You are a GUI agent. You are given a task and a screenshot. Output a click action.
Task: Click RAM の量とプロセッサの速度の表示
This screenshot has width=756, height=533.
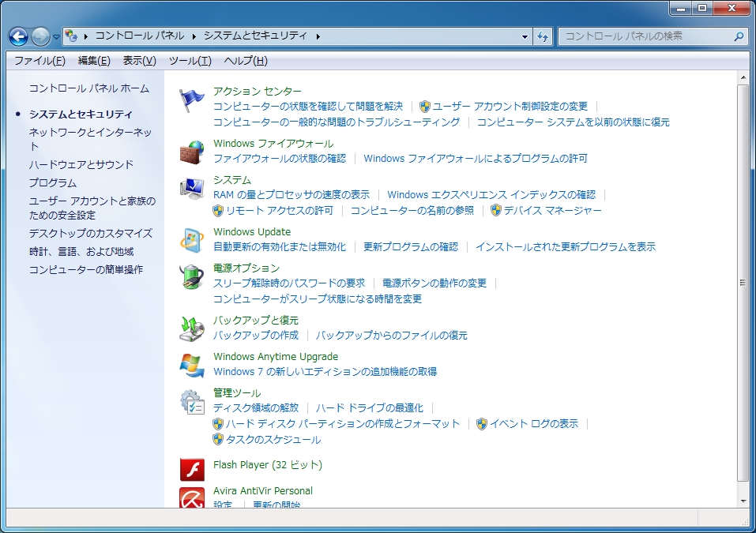(291, 195)
